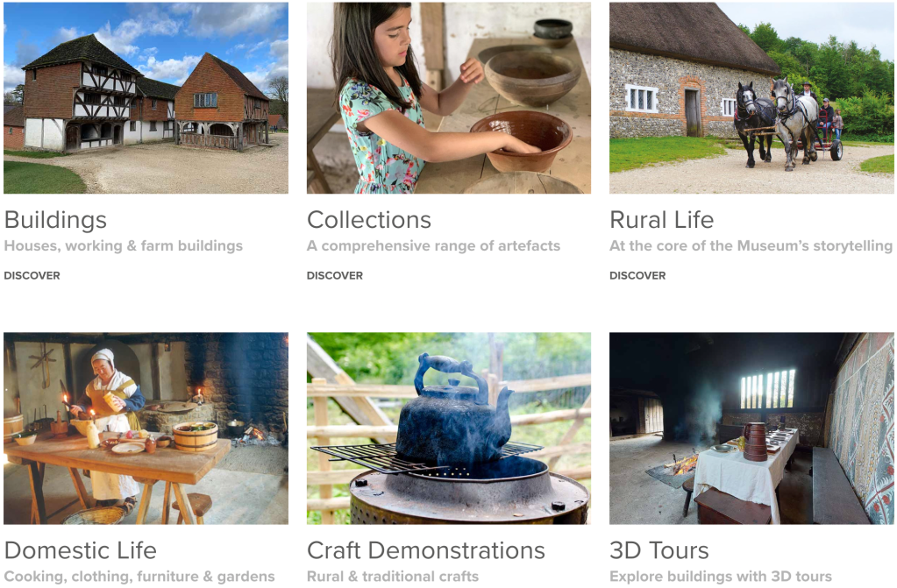Open the Craft Demonstrations kettle photo

coord(449,429)
